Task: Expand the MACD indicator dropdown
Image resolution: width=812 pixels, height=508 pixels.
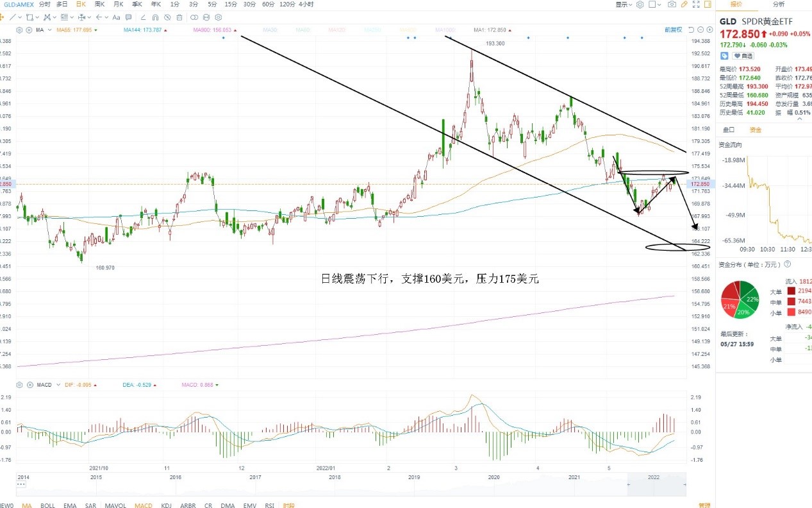Action: pos(58,385)
